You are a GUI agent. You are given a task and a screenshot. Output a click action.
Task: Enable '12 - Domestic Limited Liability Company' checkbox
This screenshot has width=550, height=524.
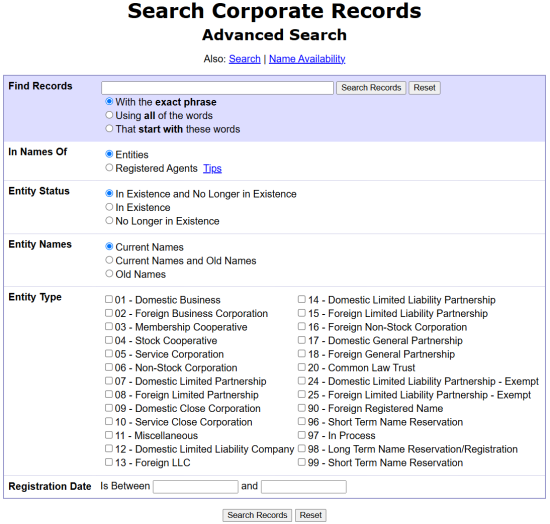(109, 449)
